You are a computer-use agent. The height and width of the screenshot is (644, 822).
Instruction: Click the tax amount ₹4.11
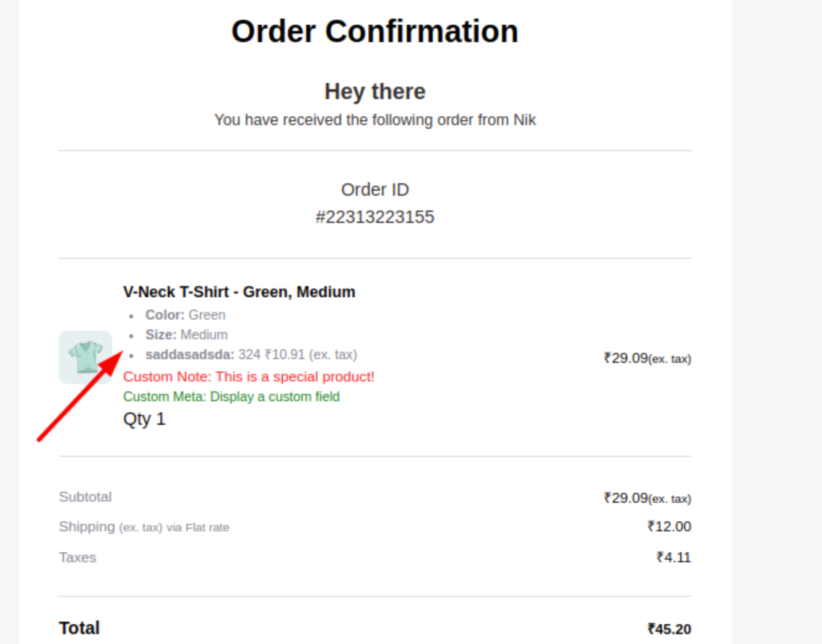[673, 557]
